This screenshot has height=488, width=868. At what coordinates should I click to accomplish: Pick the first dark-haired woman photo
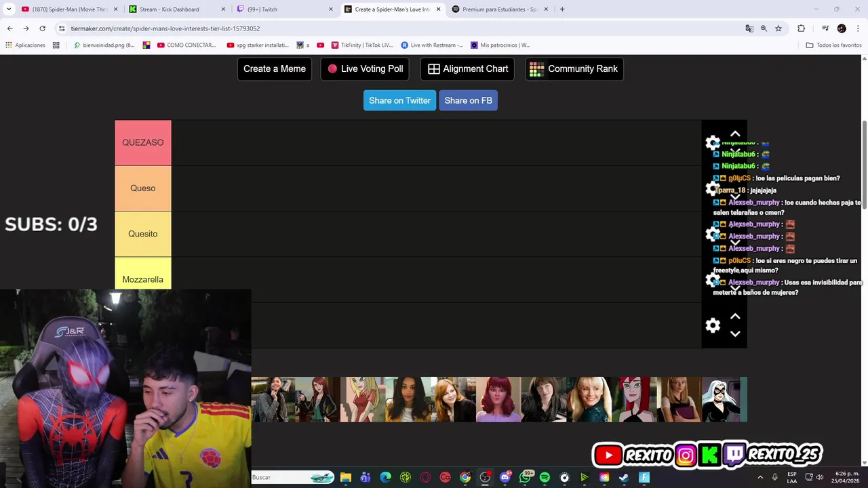[273, 399]
